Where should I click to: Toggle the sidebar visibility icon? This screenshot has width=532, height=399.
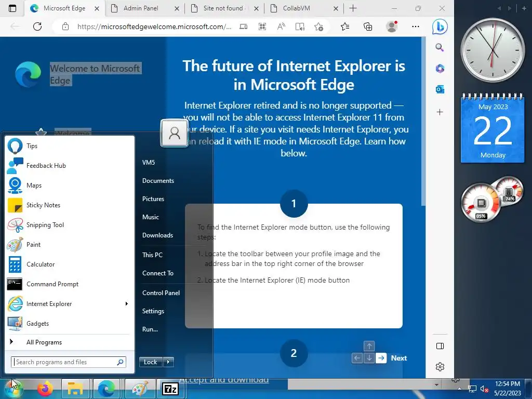(440, 346)
